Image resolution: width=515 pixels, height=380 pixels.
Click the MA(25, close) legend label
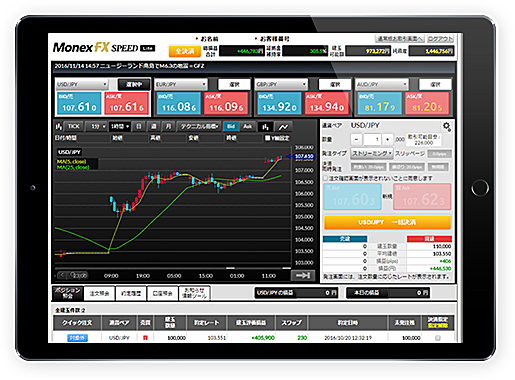(x=73, y=167)
